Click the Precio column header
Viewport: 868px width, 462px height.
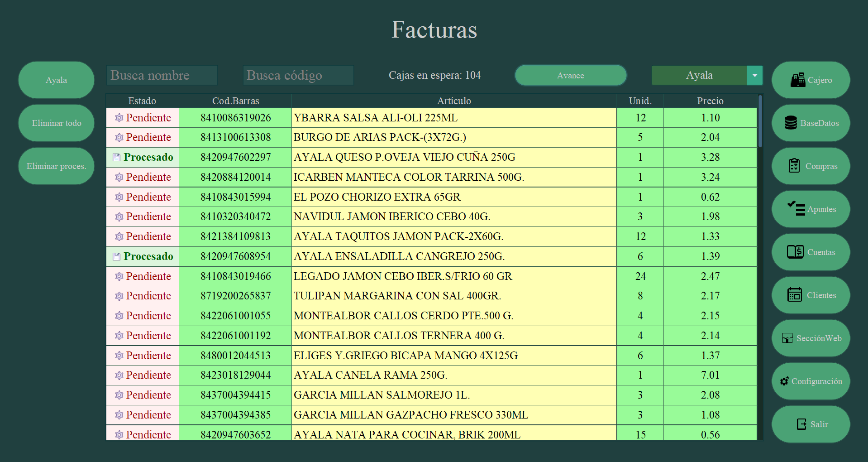click(710, 101)
